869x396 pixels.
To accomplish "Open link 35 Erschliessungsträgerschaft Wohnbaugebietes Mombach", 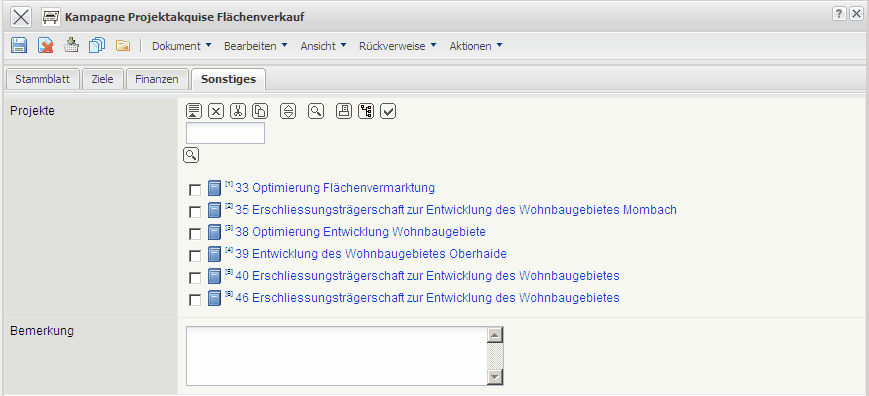I will (456, 210).
